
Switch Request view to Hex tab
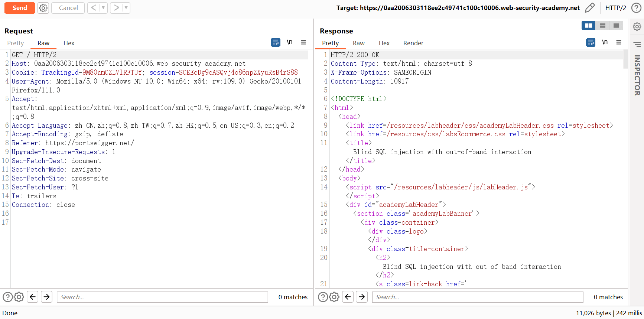click(69, 43)
